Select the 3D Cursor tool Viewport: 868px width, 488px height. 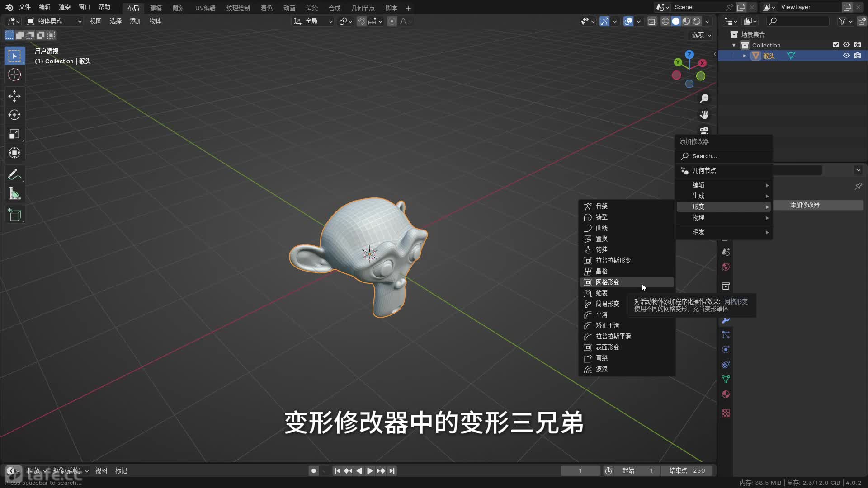click(14, 75)
